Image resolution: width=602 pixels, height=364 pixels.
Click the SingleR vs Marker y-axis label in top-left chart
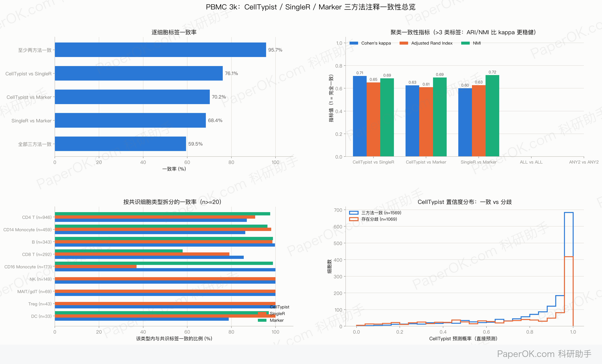31,121
